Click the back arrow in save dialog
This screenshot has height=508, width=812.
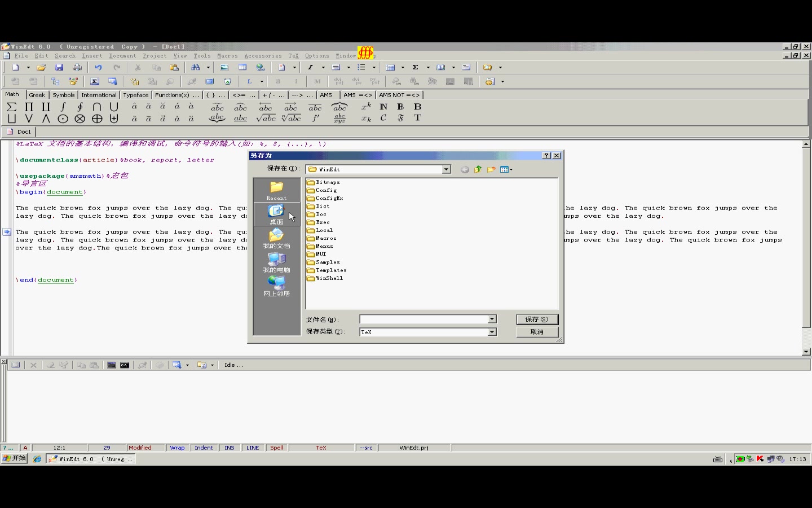[x=465, y=169]
